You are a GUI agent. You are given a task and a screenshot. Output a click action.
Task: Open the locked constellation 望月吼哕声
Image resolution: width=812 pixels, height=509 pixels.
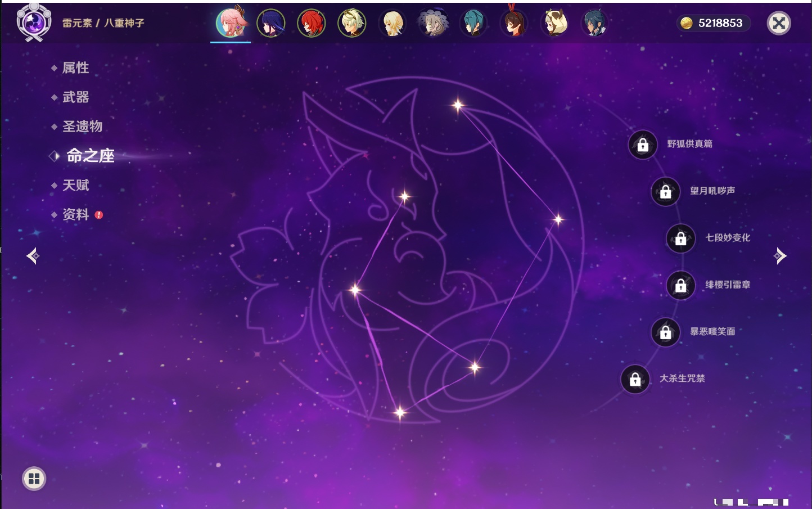coord(666,192)
